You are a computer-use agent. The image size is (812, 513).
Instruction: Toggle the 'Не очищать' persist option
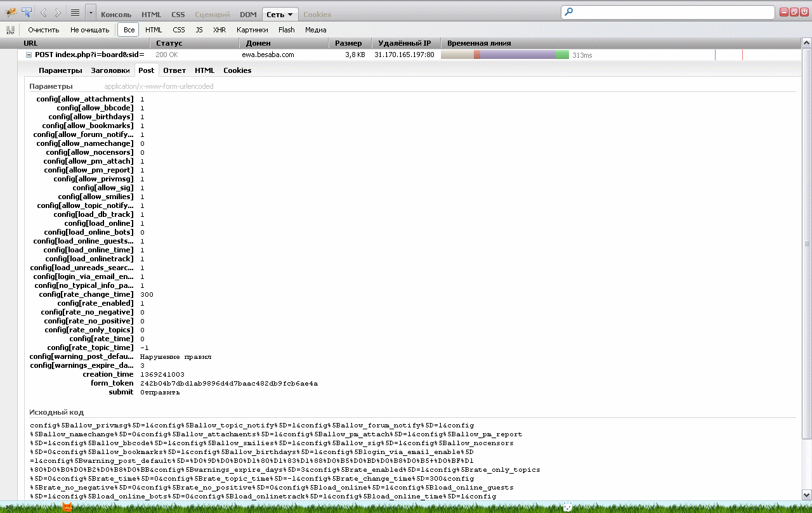pyautogui.click(x=89, y=30)
